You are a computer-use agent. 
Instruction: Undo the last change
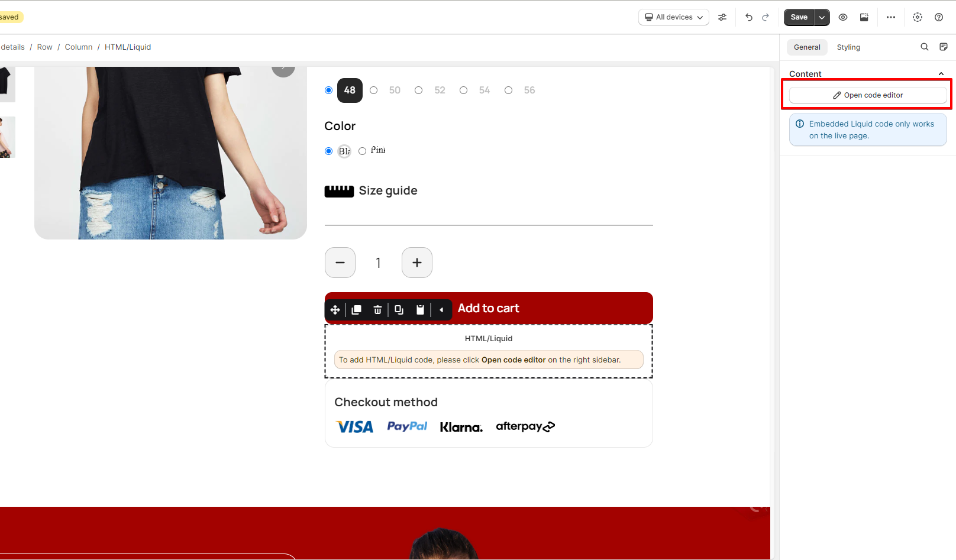(749, 17)
